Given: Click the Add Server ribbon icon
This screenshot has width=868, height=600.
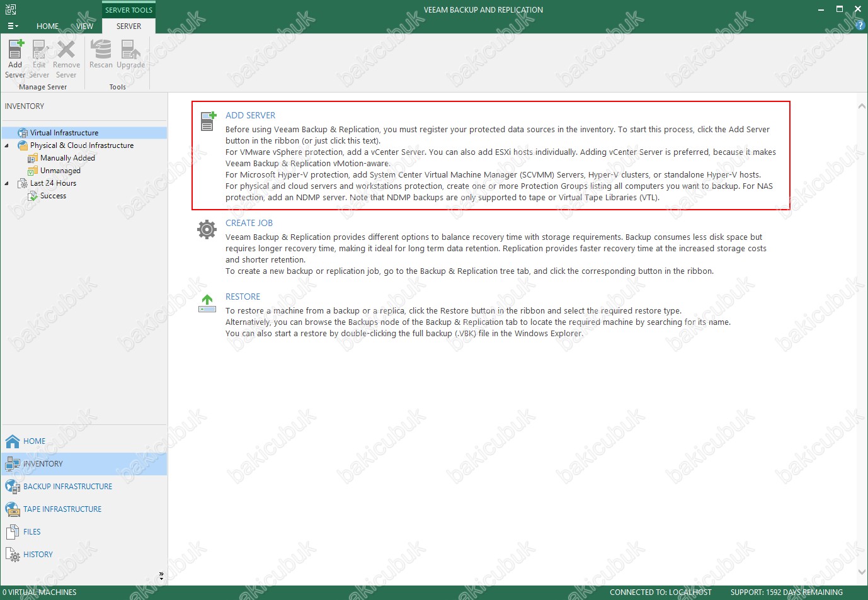Looking at the screenshot, I should click(15, 49).
